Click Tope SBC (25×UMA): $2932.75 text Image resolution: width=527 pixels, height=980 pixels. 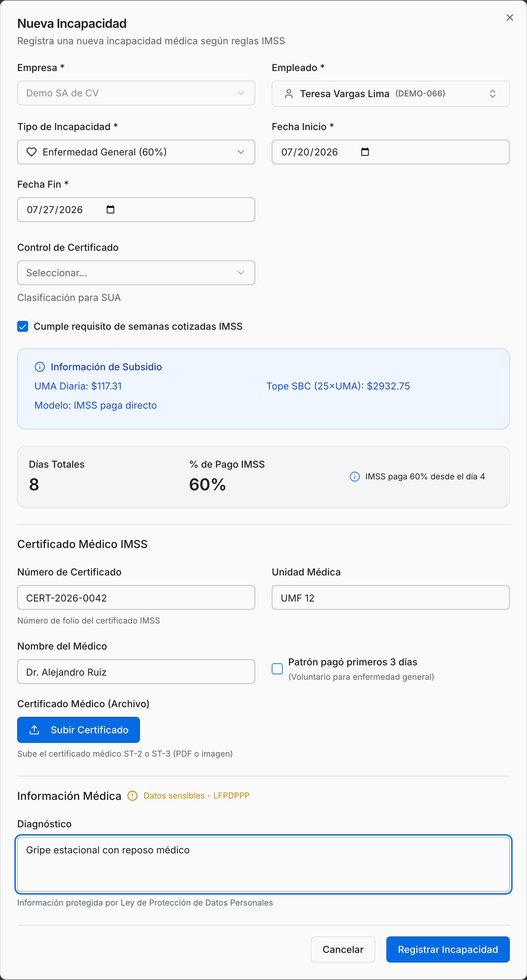pyautogui.click(x=338, y=386)
